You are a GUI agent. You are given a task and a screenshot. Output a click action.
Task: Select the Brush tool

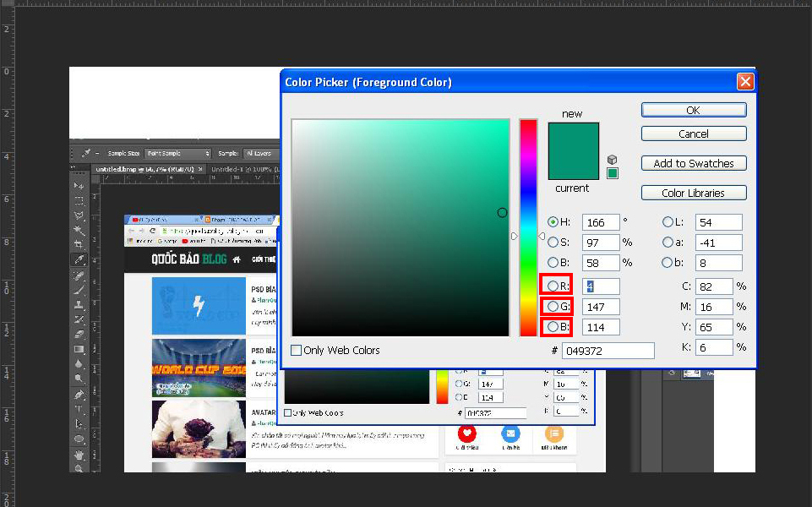(x=79, y=290)
